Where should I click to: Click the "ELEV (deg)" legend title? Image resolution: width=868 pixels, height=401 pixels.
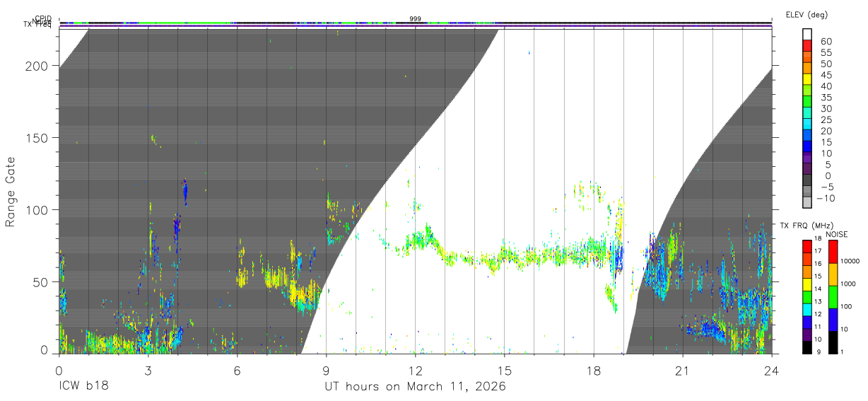pos(807,14)
